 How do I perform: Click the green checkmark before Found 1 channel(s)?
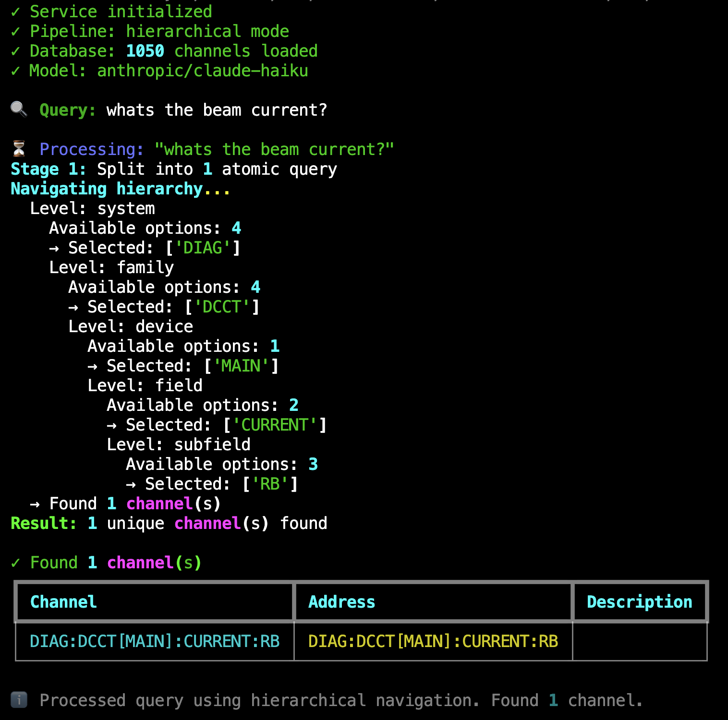click(15, 563)
